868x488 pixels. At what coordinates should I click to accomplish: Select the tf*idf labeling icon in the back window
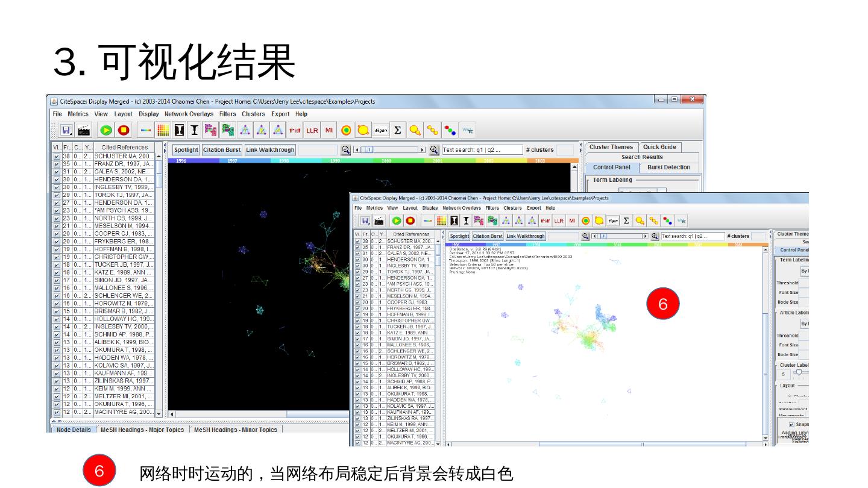click(295, 130)
